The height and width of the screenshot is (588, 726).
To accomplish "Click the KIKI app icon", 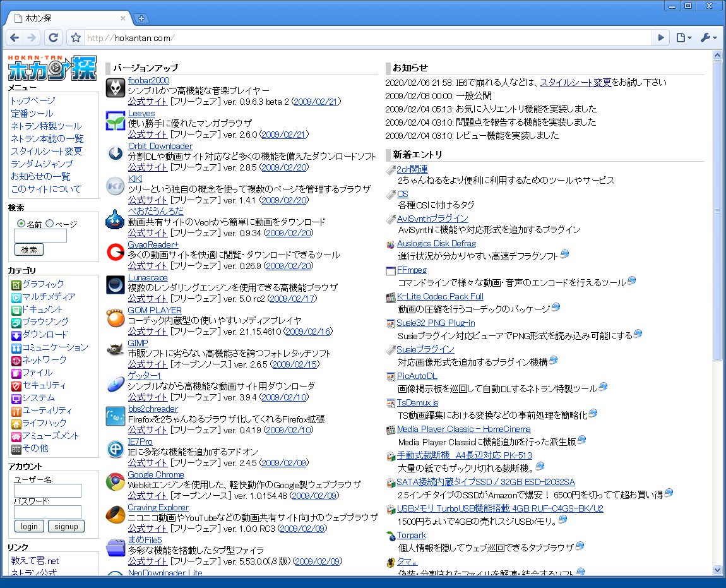I will click(116, 186).
